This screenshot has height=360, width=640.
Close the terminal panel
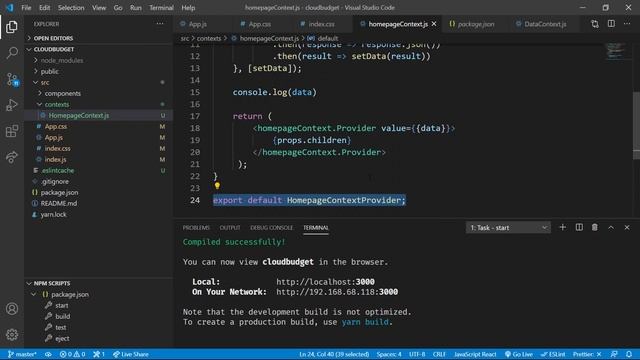(627, 227)
